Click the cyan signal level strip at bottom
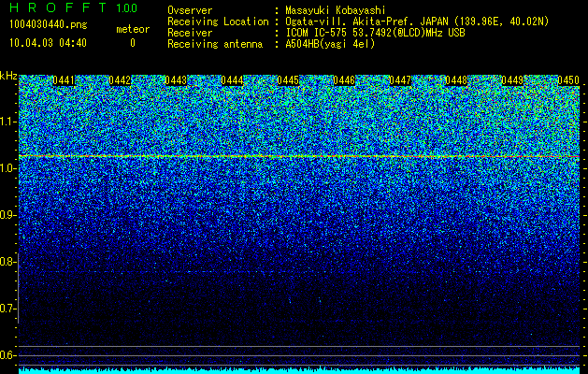Screen dimensions: 588x374 point(299,370)
